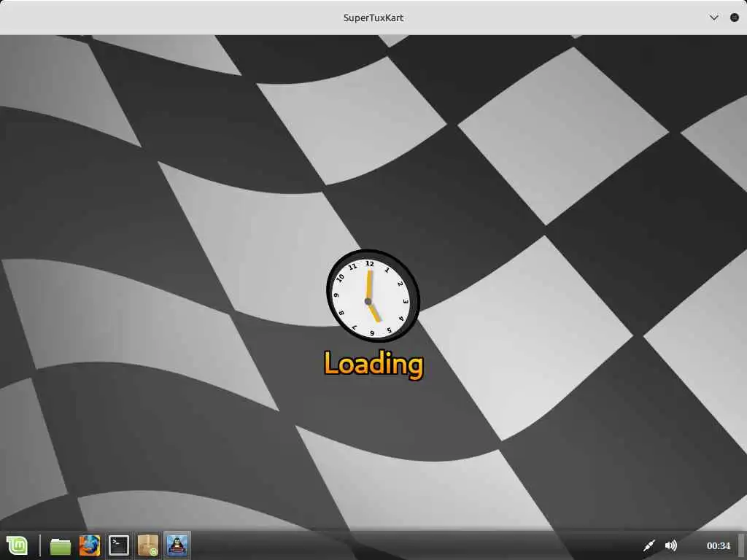
Task: Click the SuperTuxKart title bar text
Action: coord(373,17)
